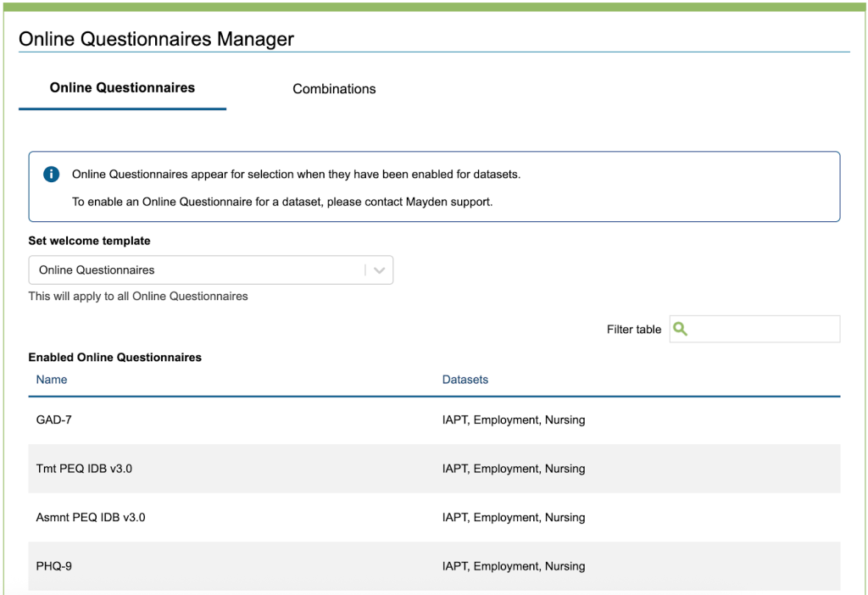The image size is (868, 595).
Task: Click the Online Questionnaires Manager page heading
Action: click(157, 39)
